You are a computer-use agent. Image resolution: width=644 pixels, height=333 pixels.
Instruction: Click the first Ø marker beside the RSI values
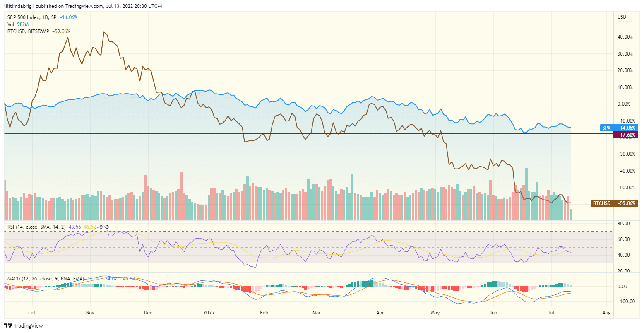click(101, 227)
